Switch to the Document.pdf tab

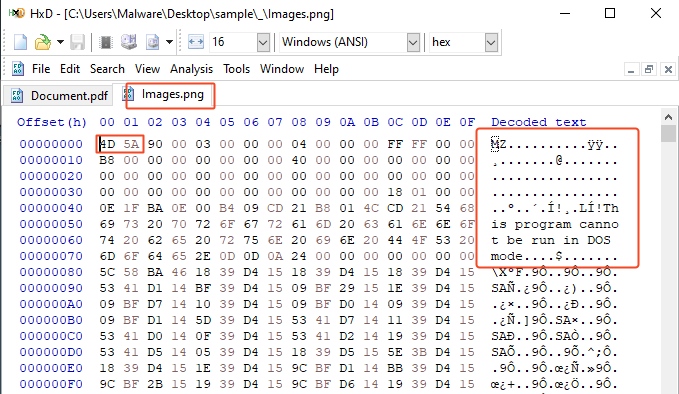[x=59, y=96]
